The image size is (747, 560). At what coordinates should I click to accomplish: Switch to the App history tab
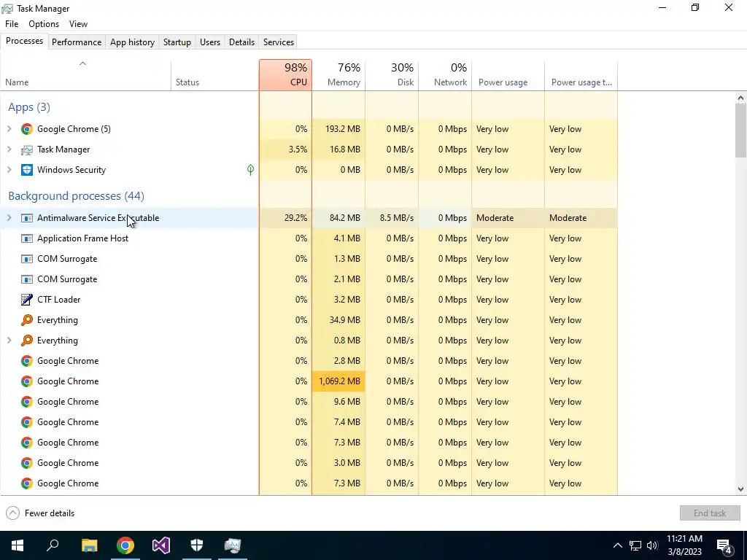(133, 42)
